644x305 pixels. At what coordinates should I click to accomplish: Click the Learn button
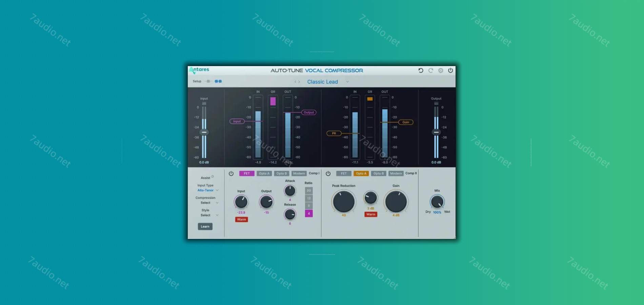(205, 226)
